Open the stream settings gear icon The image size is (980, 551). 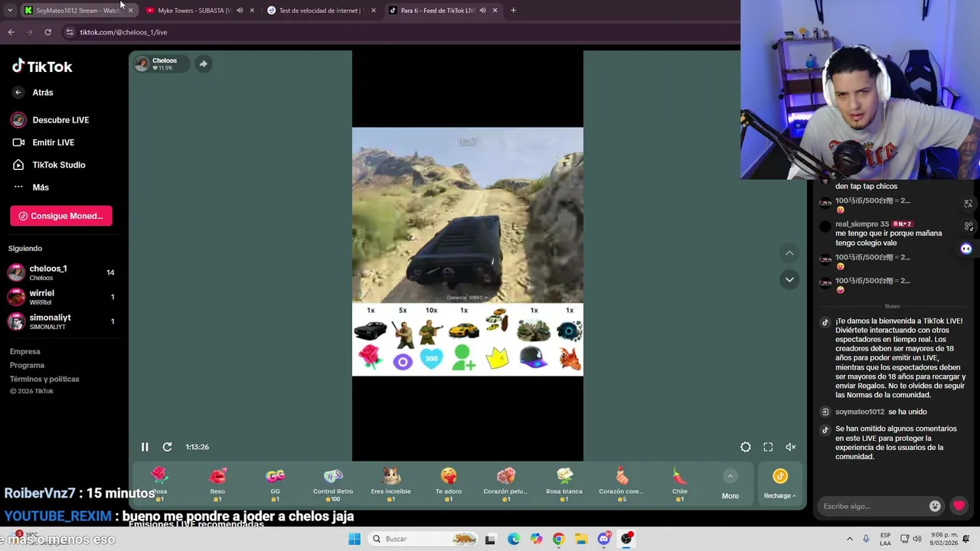pos(746,447)
